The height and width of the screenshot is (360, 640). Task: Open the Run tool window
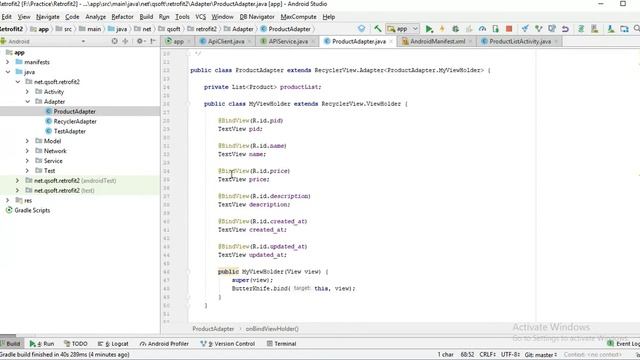pyautogui.click(x=42, y=344)
